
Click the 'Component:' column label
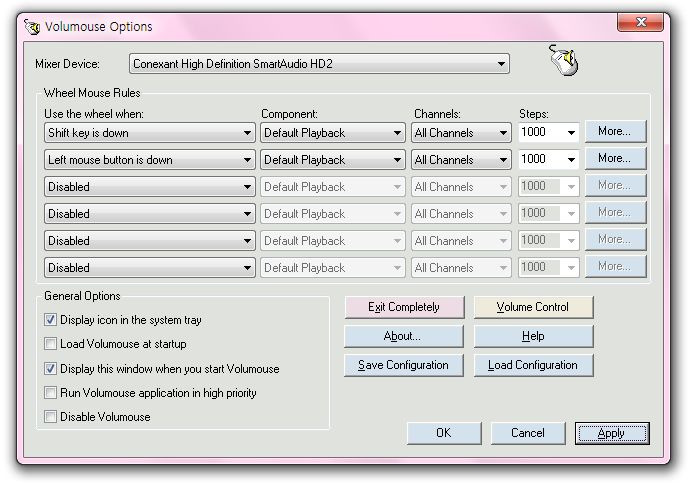coord(289,114)
